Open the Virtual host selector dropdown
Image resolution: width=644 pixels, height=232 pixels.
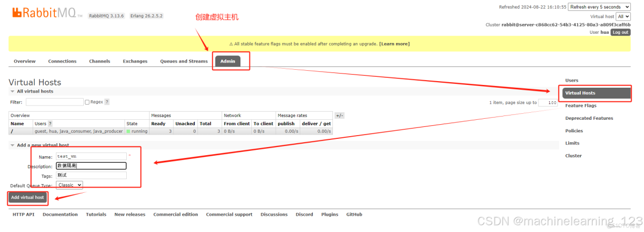(623, 16)
